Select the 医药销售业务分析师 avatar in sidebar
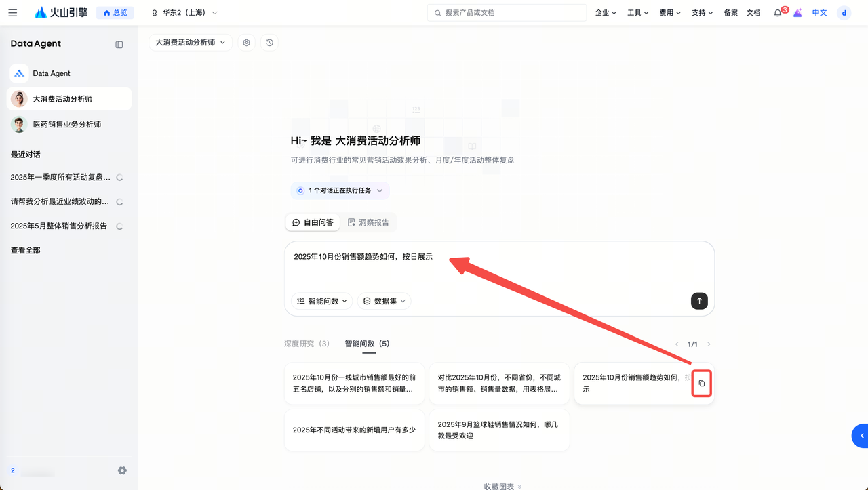868x490 pixels. tap(19, 125)
